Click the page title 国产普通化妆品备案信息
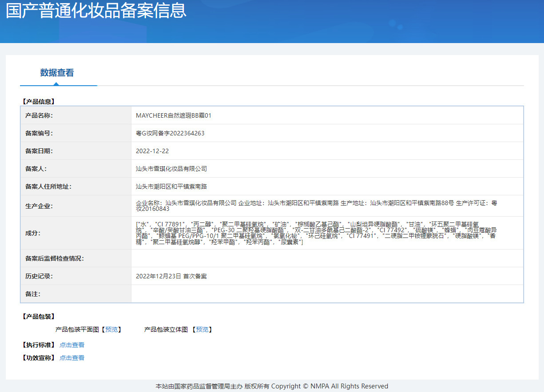Screen dimensions: 544x392 (x=96, y=10)
